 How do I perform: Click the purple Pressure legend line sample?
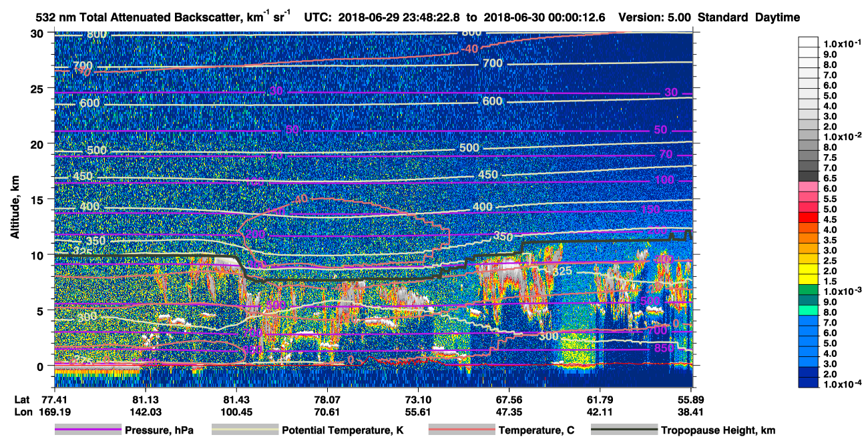[88, 430]
